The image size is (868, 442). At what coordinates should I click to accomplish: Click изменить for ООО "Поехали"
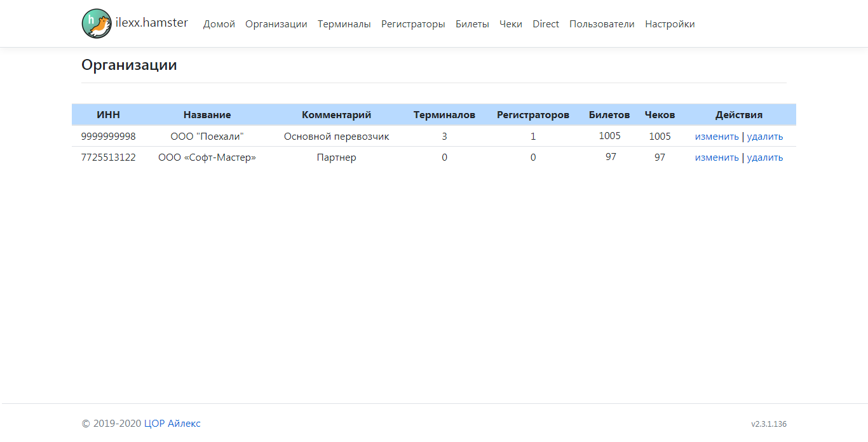[717, 137]
